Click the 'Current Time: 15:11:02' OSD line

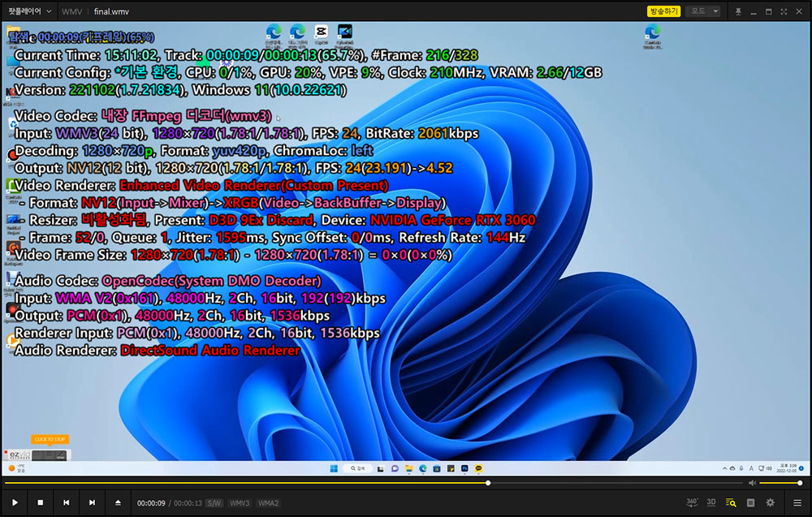246,55
